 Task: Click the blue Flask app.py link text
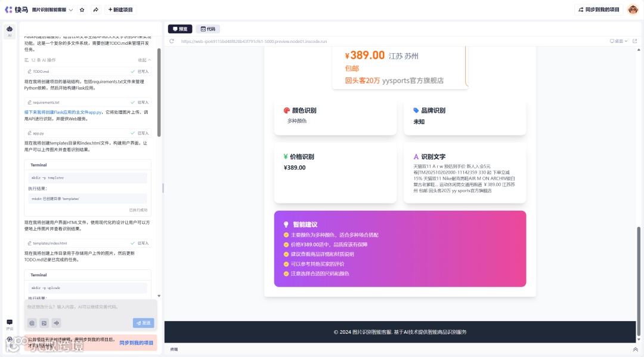pos(63,112)
